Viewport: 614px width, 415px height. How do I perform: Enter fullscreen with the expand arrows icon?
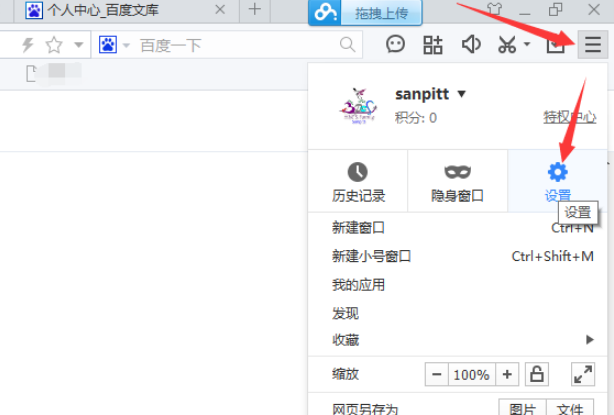pyautogui.click(x=582, y=375)
